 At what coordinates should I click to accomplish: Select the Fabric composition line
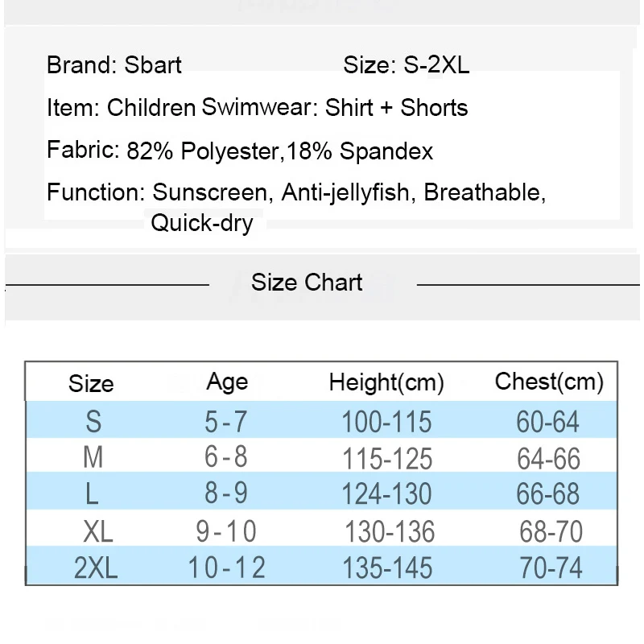coord(240,151)
